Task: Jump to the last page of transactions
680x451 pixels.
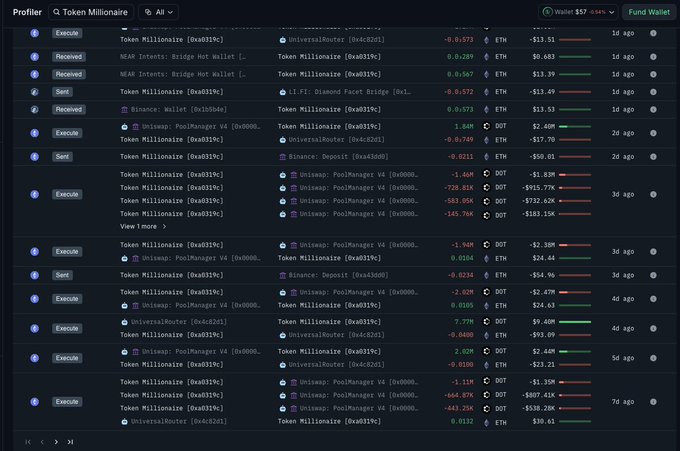Action: pos(70,442)
